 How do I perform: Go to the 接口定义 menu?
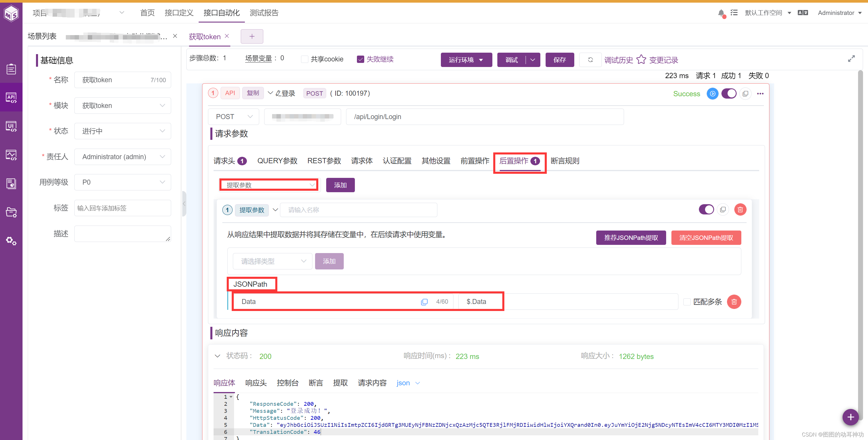(179, 13)
